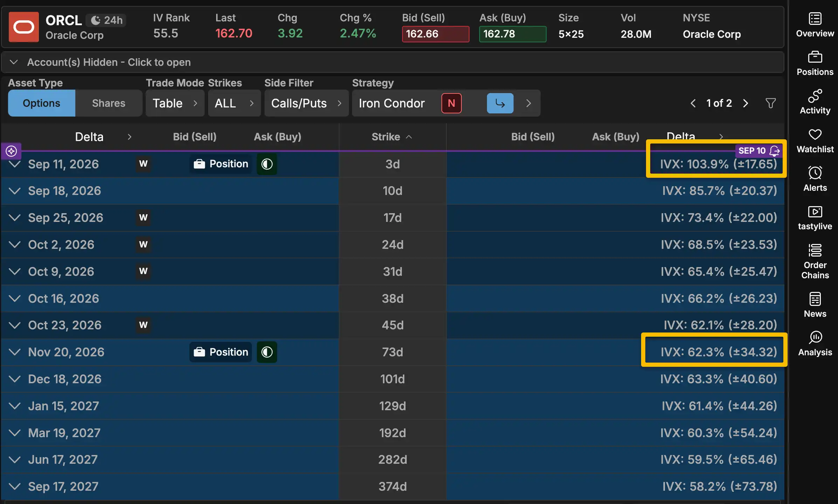Open the Overview sidebar panel

tap(815, 25)
